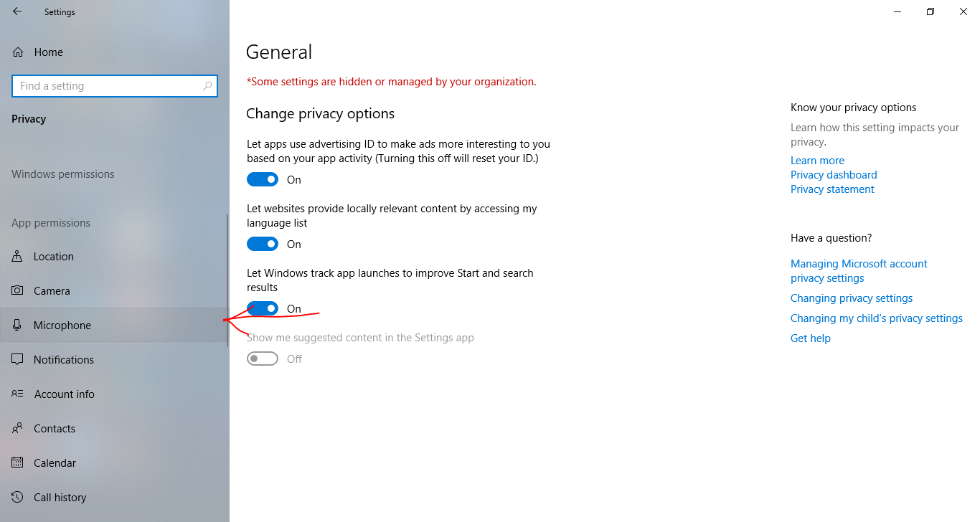
Task: Disable the language list access toggle
Action: [263, 245]
